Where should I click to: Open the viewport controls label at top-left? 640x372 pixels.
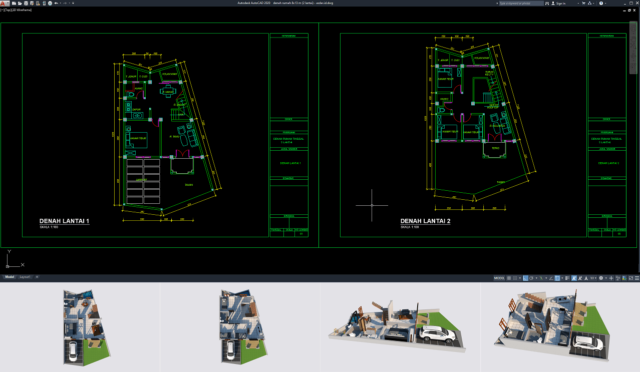tap(16, 10)
